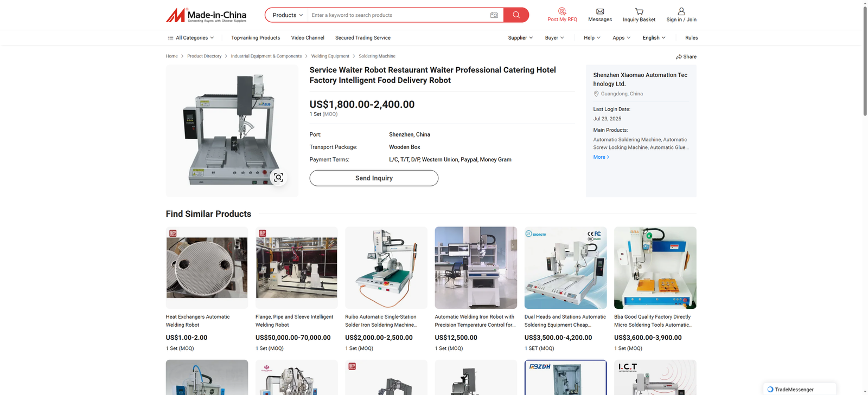Open image search via camera icon
Viewport: 868px width, 395px height.
coord(494,15)
